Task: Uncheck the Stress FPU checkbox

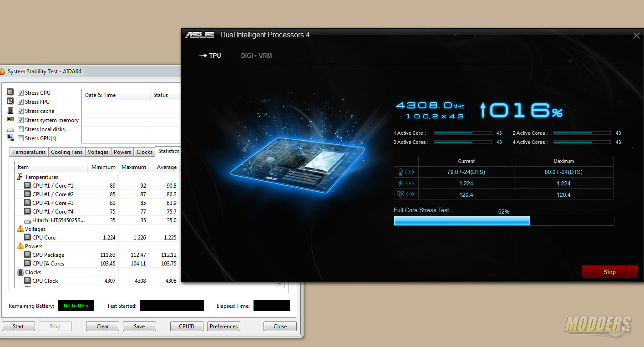Action: tap(20, 102)
